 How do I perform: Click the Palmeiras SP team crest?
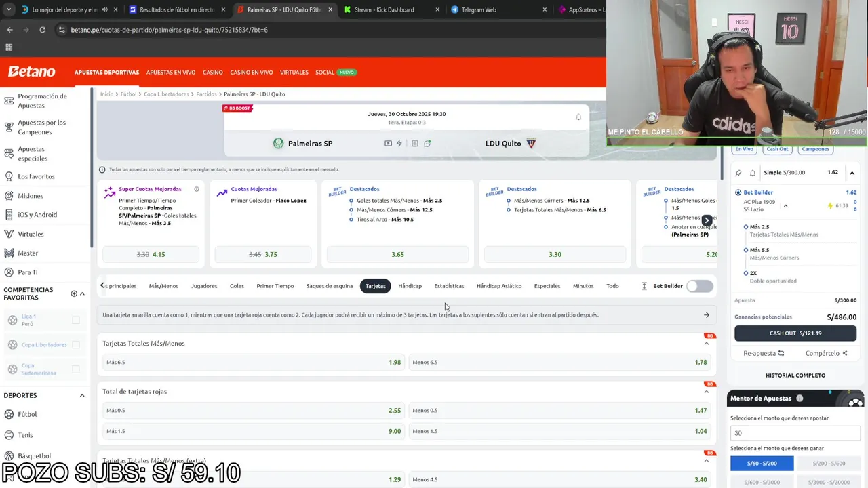tap(278, 144)
